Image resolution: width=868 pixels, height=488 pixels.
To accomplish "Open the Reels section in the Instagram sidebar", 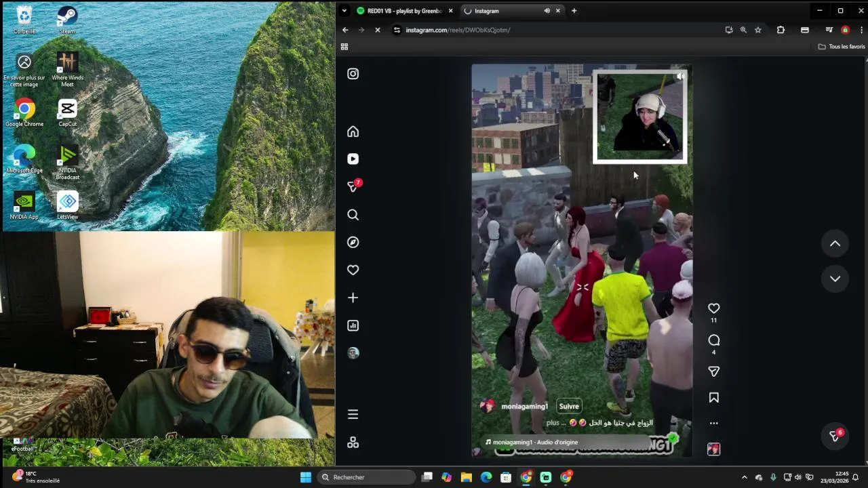I will click(x=353, y=159).
